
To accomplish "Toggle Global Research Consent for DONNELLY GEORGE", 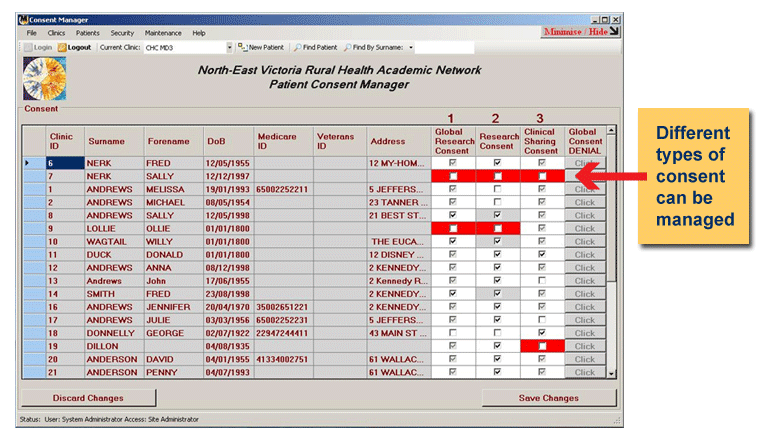I will [x=453, y=333].
